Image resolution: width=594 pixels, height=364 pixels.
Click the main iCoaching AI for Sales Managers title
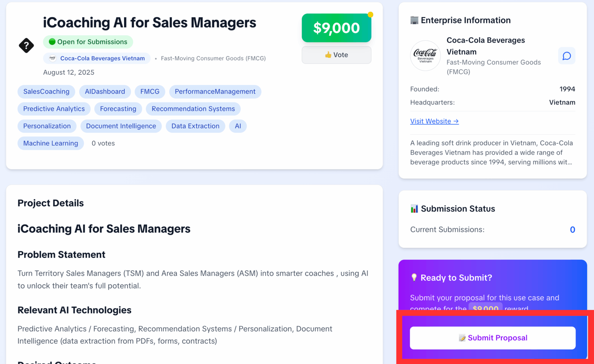pos(149,23)
